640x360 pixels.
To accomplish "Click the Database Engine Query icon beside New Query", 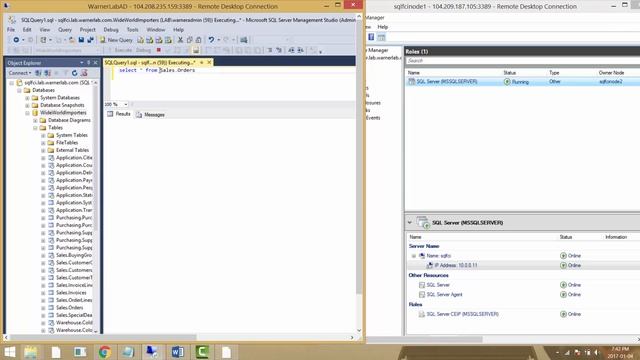I will (x=140, y=40).
